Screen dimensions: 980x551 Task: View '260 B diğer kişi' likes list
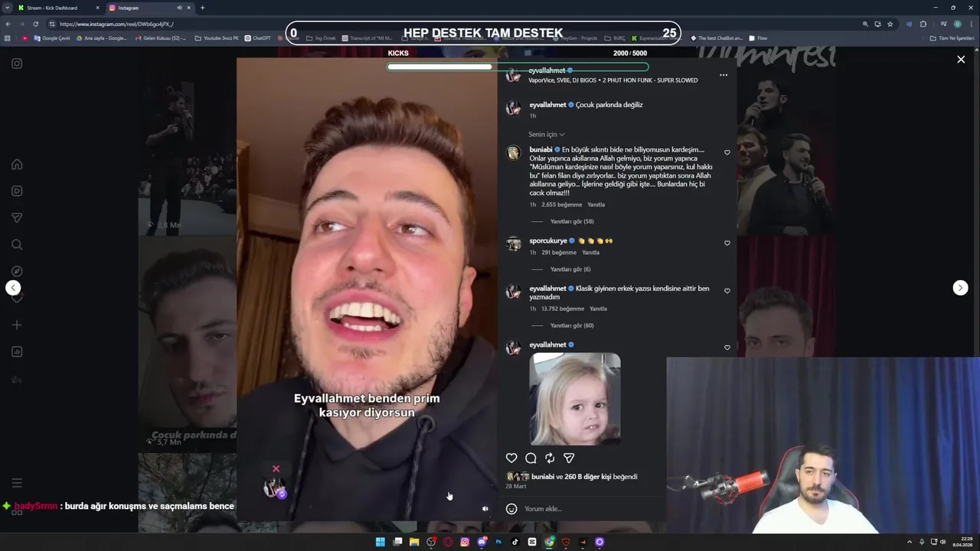point(588,477)
